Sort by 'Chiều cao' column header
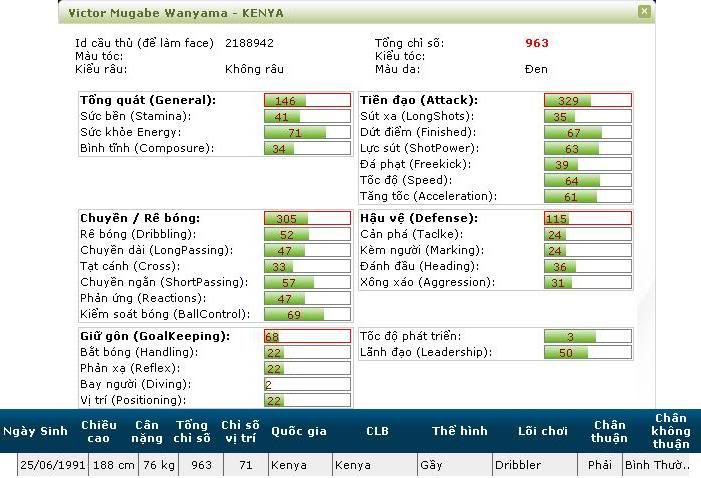The height and width of the screenshot is (478, 701). pos(99,431)
